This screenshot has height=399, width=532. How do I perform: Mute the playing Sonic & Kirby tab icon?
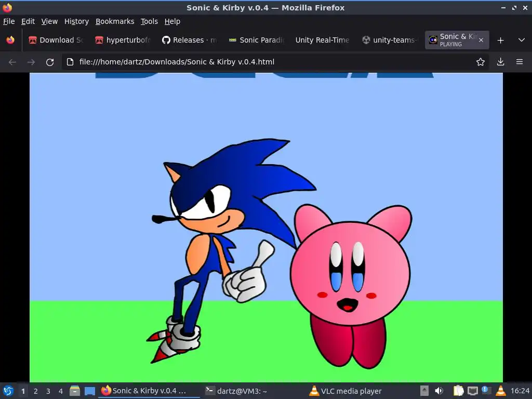point(433,40)
